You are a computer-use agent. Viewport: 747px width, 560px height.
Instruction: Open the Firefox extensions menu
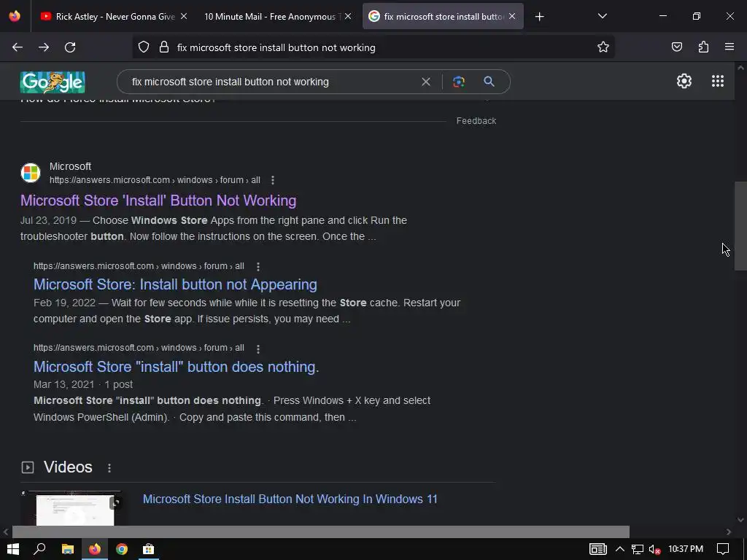pyautogui.click(x=703, y=47)
